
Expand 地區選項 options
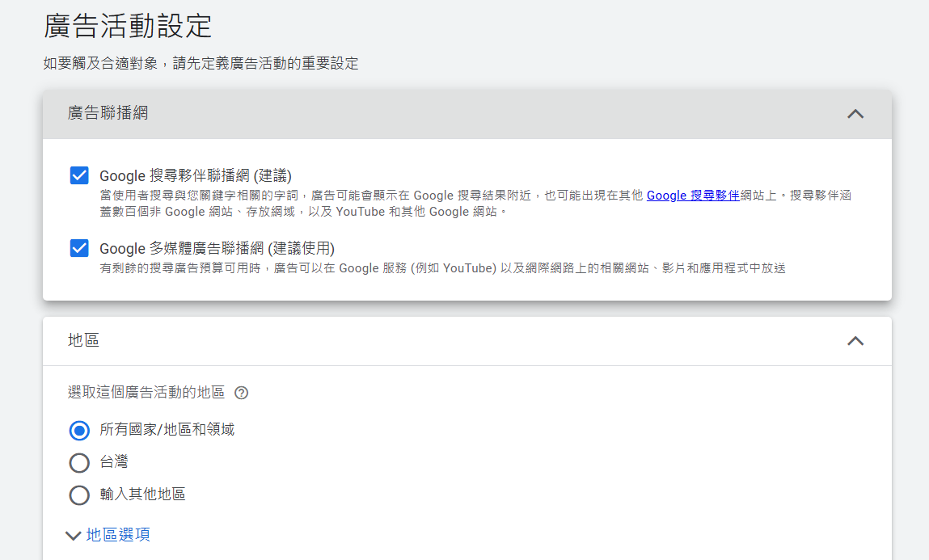(x=108, y=535)
